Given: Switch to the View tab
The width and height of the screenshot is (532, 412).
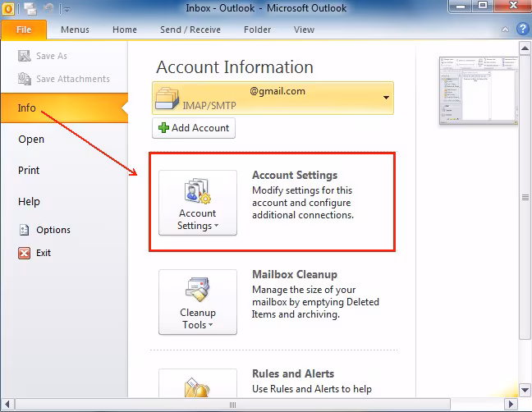Looking at the screenshot, I should point(304,30).
